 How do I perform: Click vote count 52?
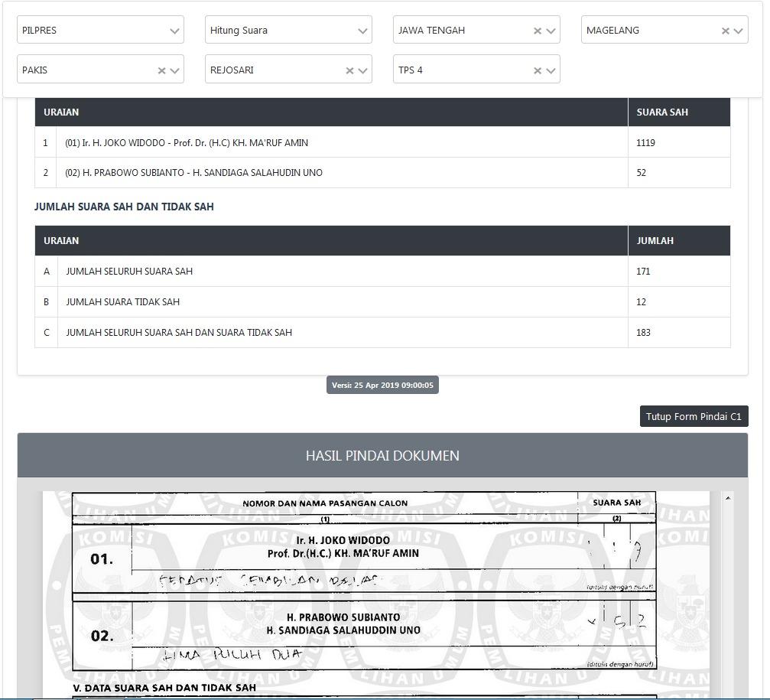[641, 172]
